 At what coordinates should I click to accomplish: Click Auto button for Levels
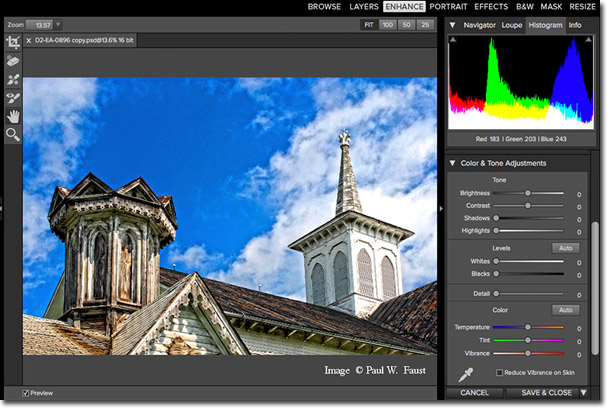point(566,248)
